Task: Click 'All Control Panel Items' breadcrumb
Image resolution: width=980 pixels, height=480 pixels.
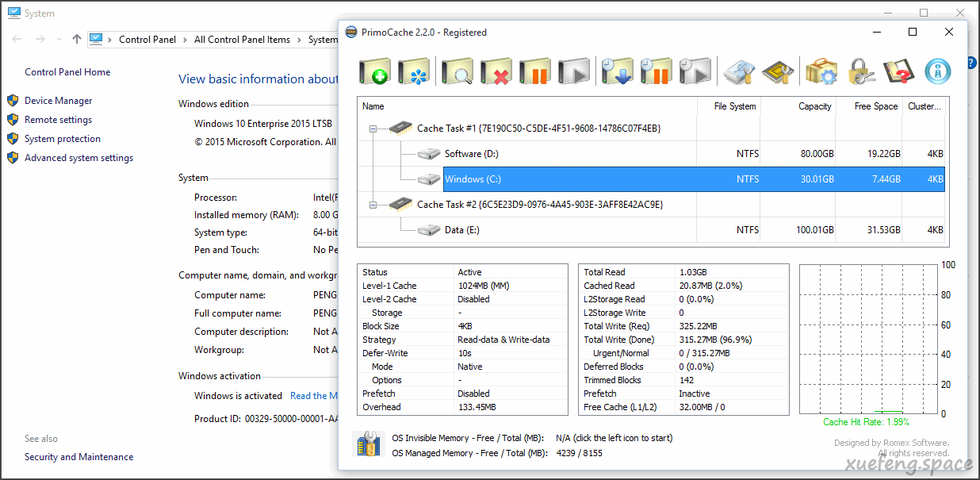Action: point(242,40)
